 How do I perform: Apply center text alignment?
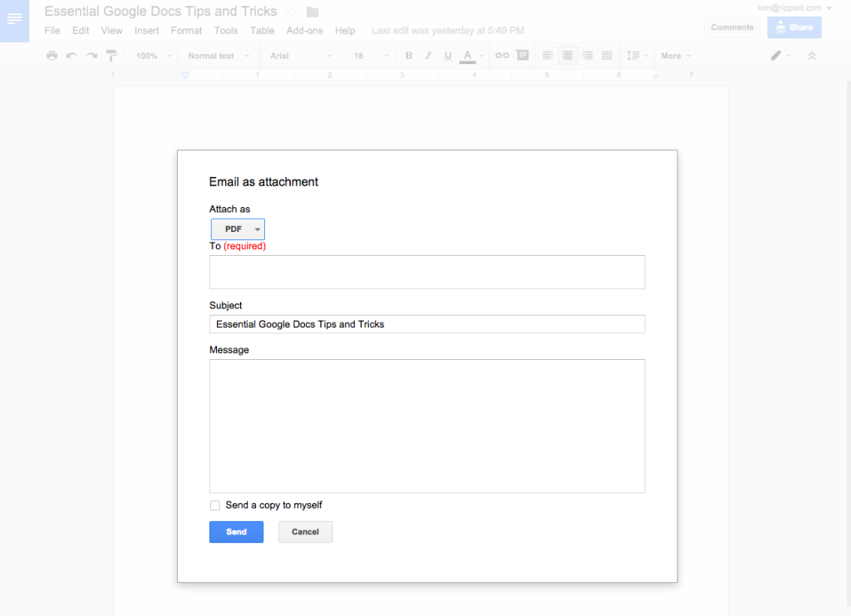point(567,55)
